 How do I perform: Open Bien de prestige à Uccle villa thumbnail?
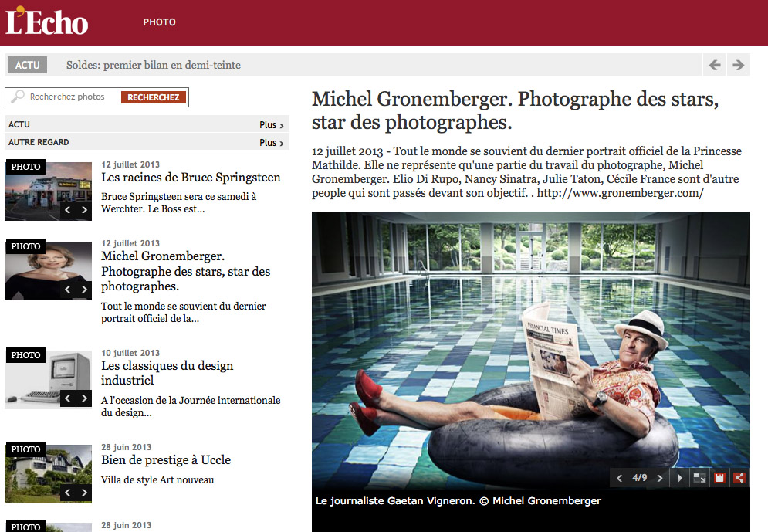[x=48, y=473]
